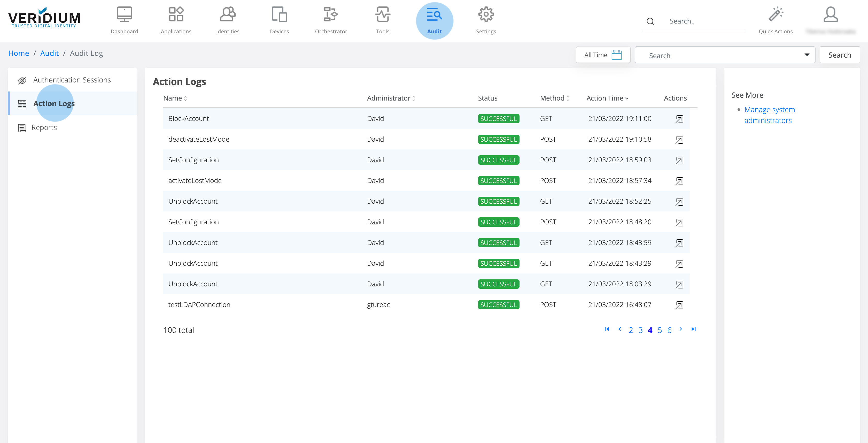Image resolution: width=868 pixels, height=443 pixels.
Task: Select Reports from the left sidebar
Action: 44,127
